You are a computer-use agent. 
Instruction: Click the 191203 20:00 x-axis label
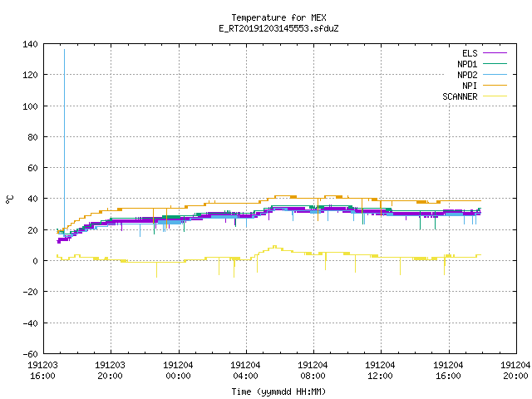[x=110, y=371]
